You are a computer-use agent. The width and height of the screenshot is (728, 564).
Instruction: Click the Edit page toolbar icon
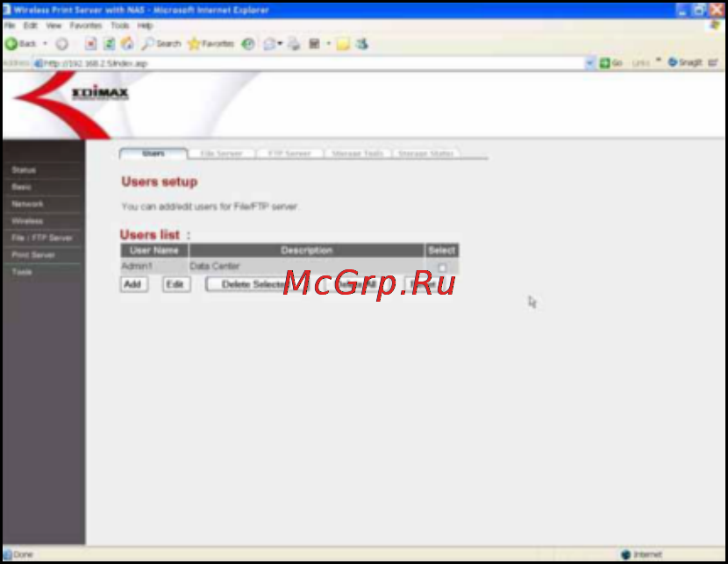click(314, 44)
